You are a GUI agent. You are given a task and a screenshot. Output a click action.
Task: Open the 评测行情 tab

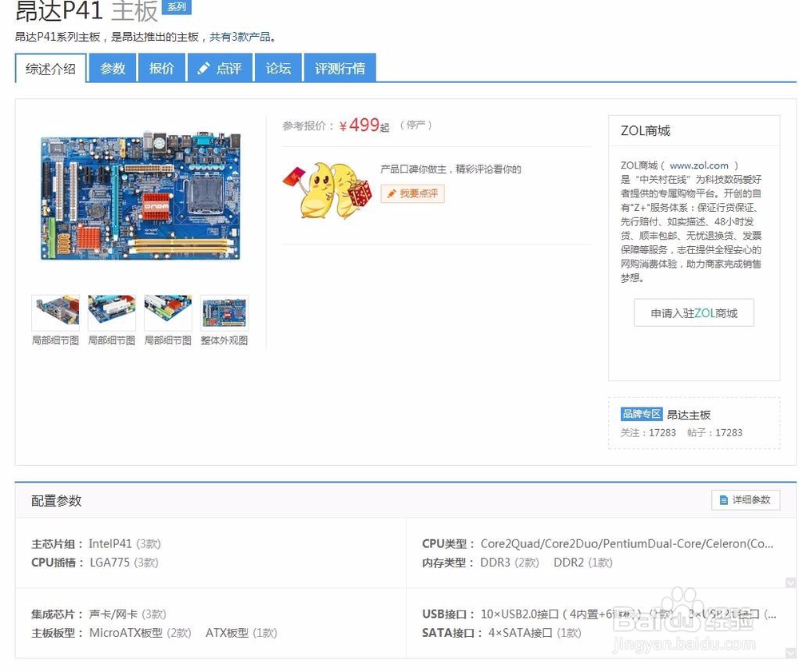click(340, 68)
